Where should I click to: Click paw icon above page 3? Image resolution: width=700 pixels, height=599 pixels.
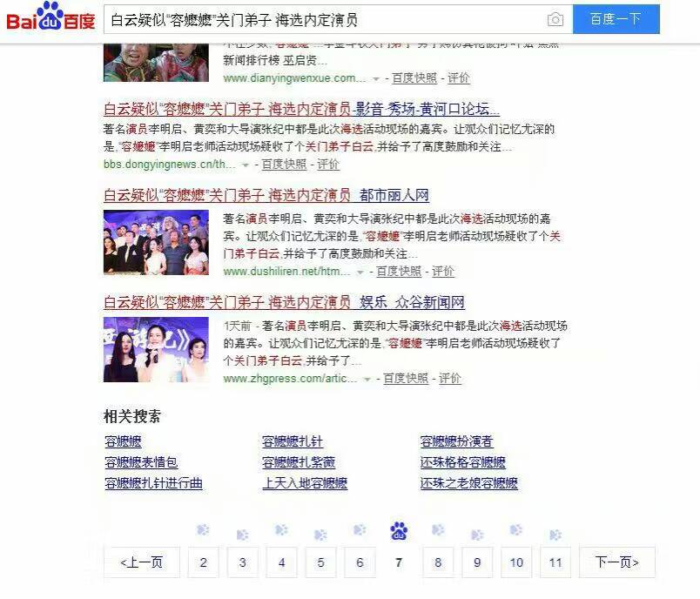pyautogui.click(x=242, y=535)
